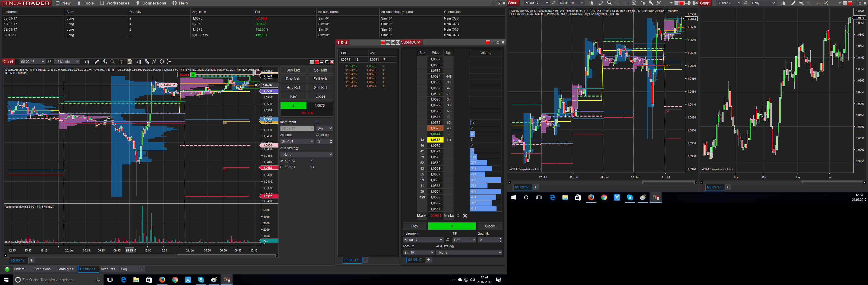This screenshot has height=285, width=868.
Task: Open the Daily interval dropdown
Action: coord(763,3)
